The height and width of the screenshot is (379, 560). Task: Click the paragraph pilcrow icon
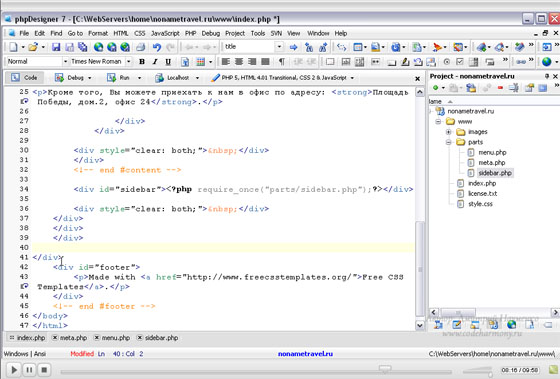(x=282, y=62)
